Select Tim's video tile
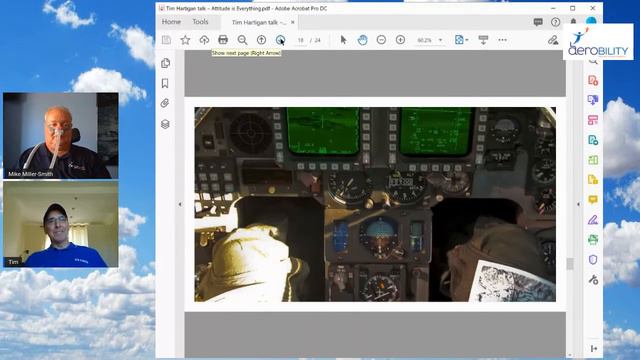 (x=61, y=224)
